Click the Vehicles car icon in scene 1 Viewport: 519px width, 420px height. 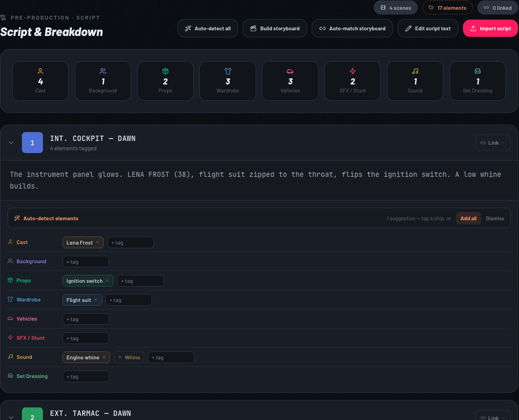tap(10, 319)
